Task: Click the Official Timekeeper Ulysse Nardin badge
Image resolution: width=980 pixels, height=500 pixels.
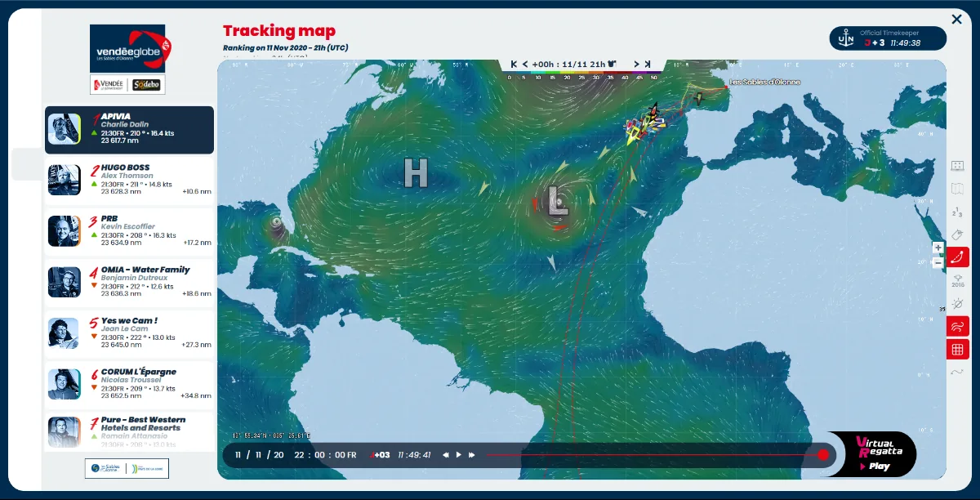Action: point(889,38)
